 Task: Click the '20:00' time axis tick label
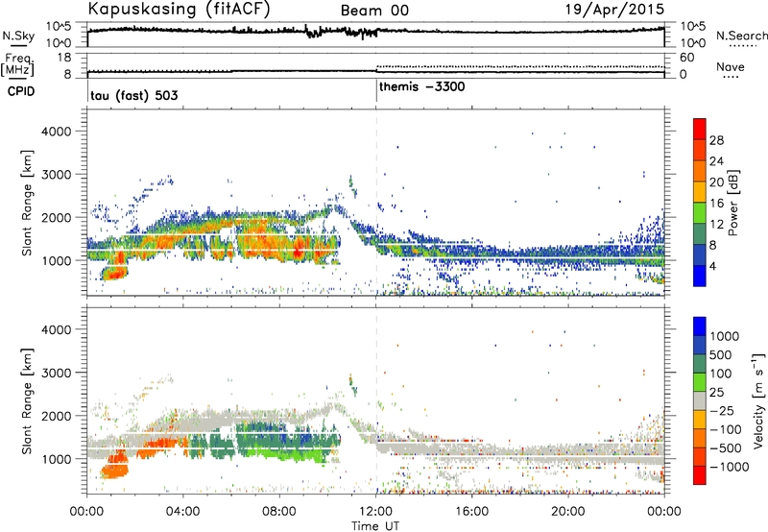[567, 511]
